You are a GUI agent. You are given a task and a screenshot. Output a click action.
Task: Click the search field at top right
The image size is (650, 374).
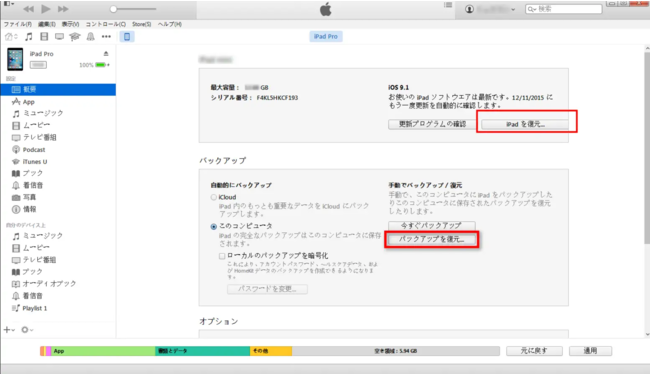pyautogui.click(x=563, y=9)
